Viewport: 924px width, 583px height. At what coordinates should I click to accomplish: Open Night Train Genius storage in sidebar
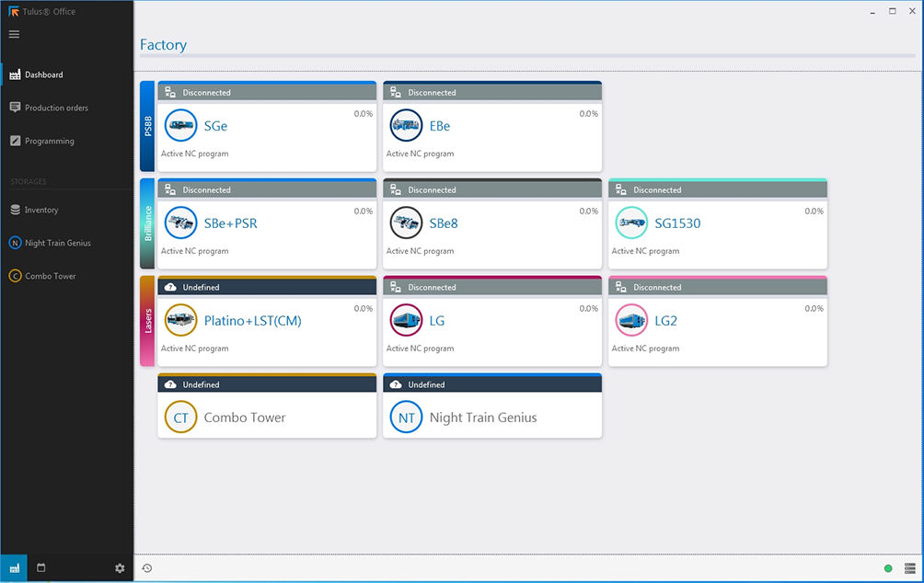click(x=57, y=243)
